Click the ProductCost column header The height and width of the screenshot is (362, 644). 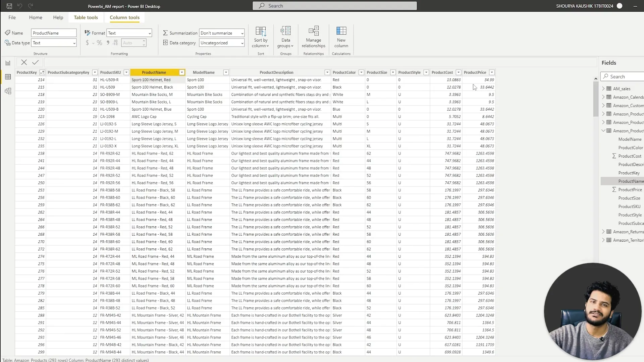[x=442, y=72]
